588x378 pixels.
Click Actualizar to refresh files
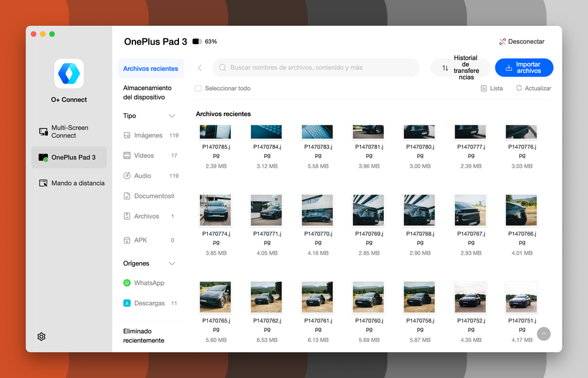click(x=534, y=88)
